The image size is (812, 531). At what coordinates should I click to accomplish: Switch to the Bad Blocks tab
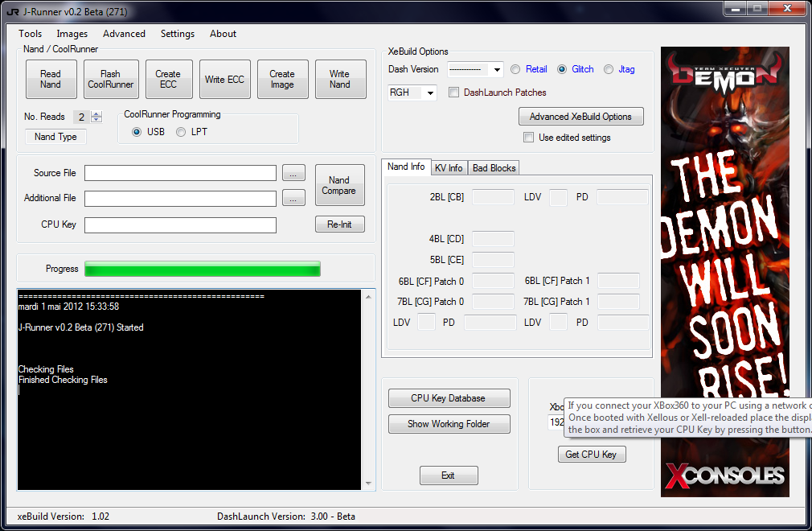(494, 168)
